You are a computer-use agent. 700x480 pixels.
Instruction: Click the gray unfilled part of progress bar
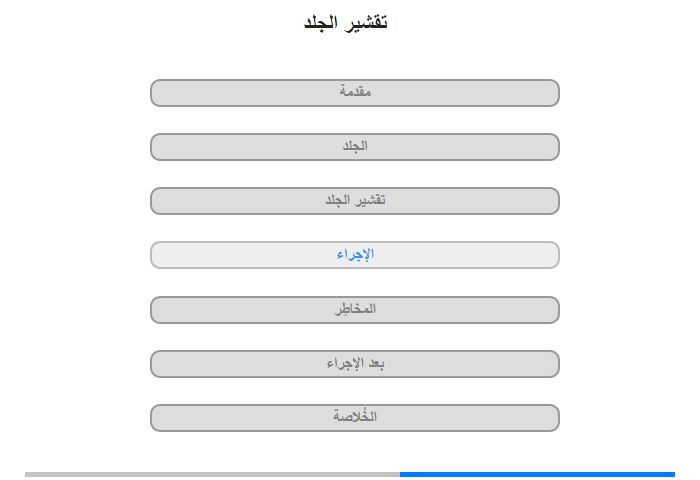pos(212,474)
